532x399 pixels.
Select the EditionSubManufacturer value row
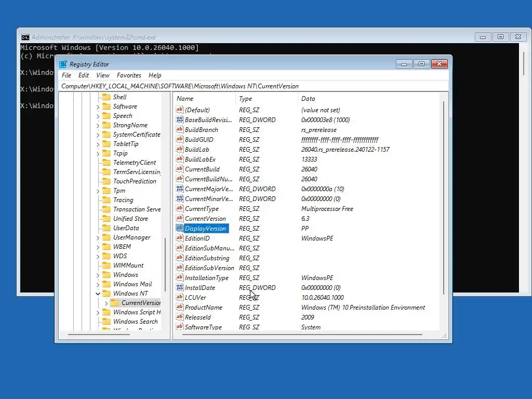point(307,248)
